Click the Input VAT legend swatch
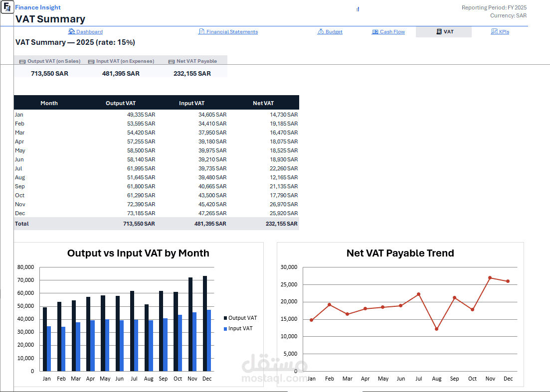Viewport: 550px width, 392px height. (225, 329)
